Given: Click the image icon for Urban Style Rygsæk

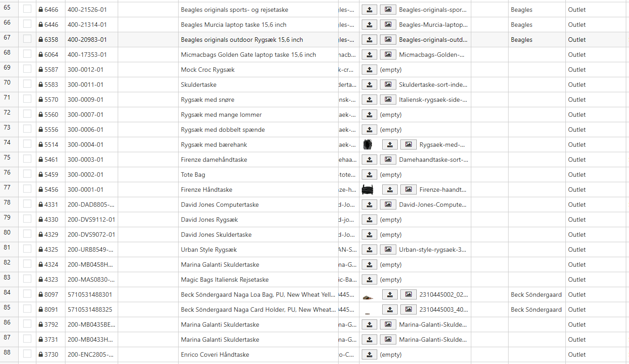Looking at the screenshot, I should click(x=388, y=249).
